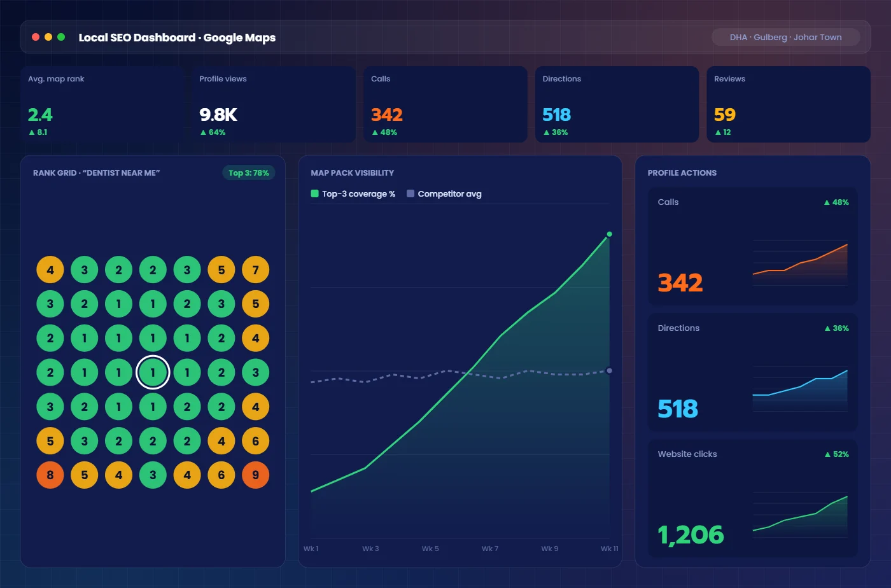
Task: Click the Website clicks label
Action: pos(687,454)
